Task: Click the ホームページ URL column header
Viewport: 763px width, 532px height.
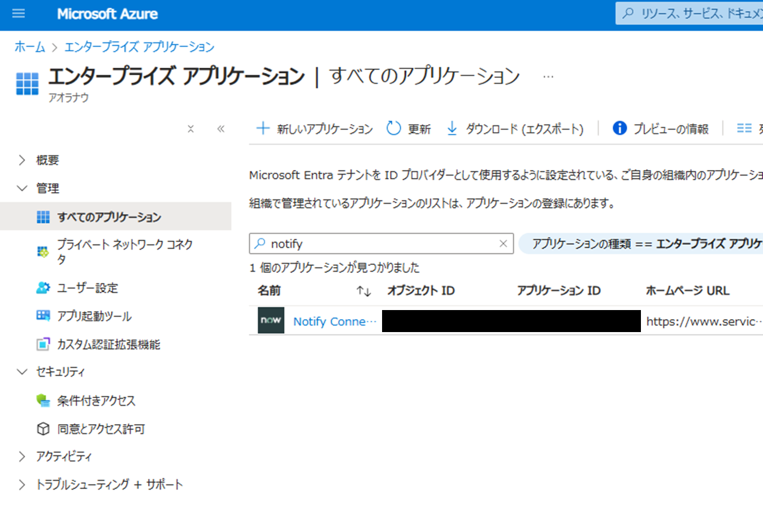Action: [688, 290]
